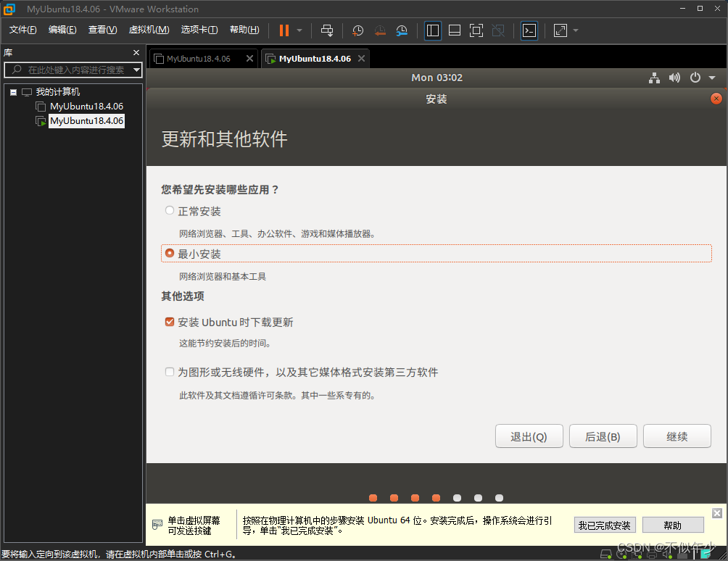Revert to the previous snapshot using the toolbar icon

[x=380, y=30]
